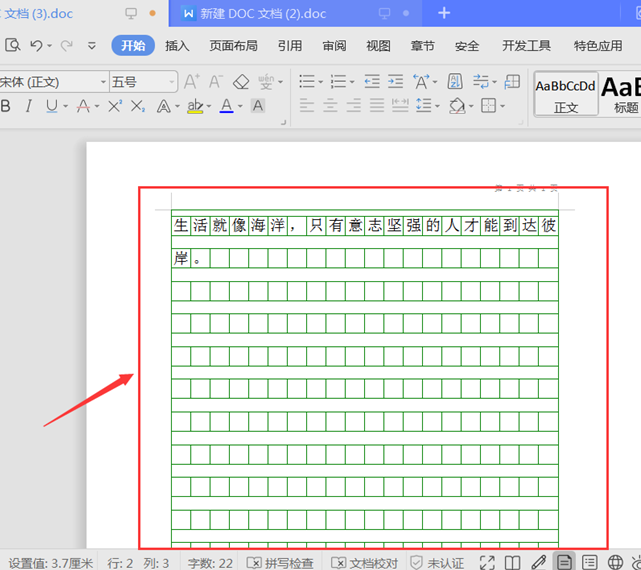Image resolution: width=641 pixels, height=570 pixels.
Task: Click the redo arrow icon
Action: 67,45
